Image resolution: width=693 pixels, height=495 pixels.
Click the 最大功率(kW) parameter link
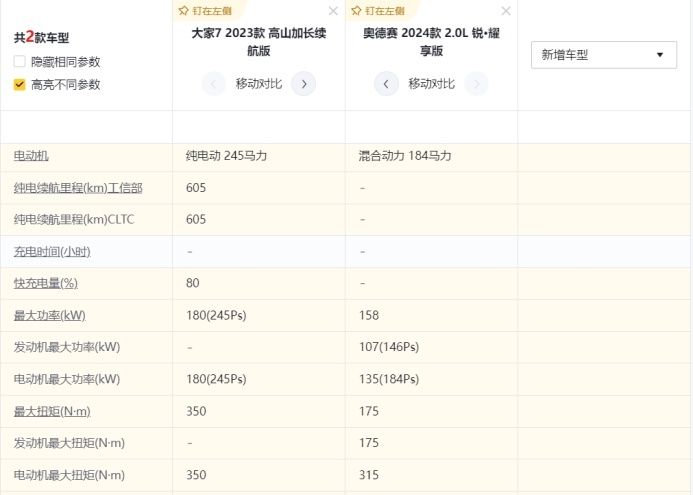50,315
